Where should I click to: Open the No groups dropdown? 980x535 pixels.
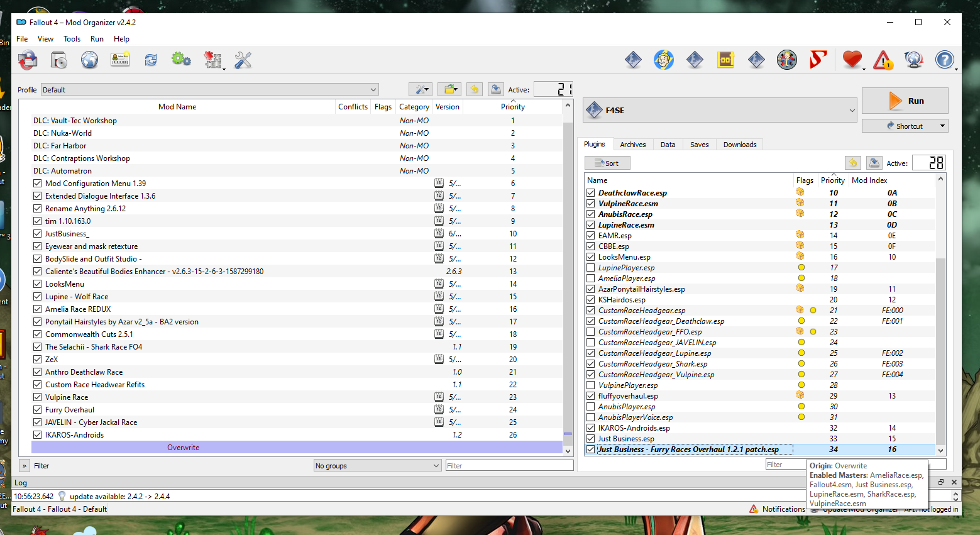coord(377,465)
